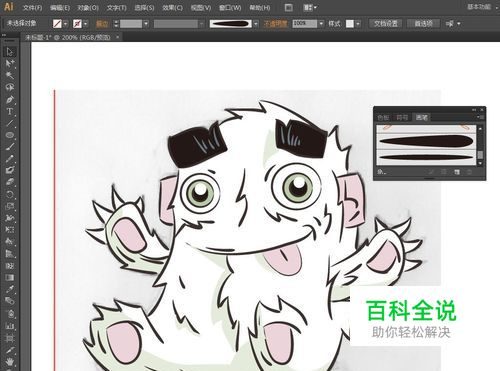Select the Hand tool
Viewport: 500px width, 371px height.
(10, 362)
